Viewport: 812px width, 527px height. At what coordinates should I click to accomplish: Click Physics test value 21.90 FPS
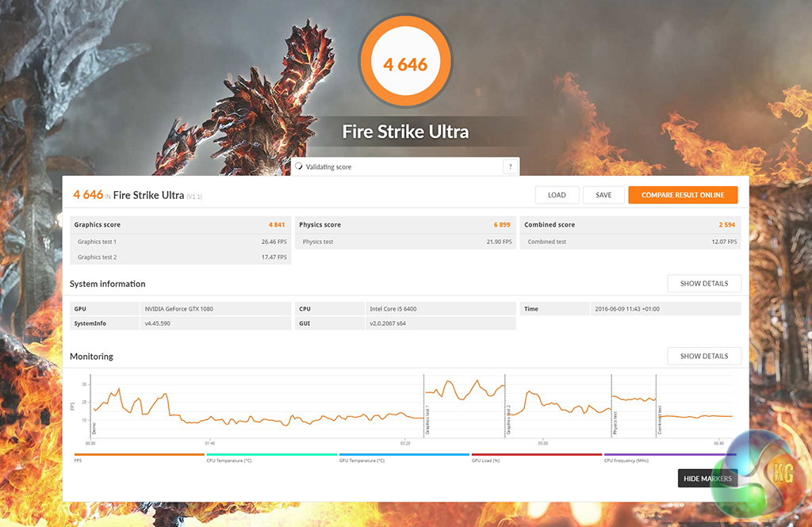(499, 242)
